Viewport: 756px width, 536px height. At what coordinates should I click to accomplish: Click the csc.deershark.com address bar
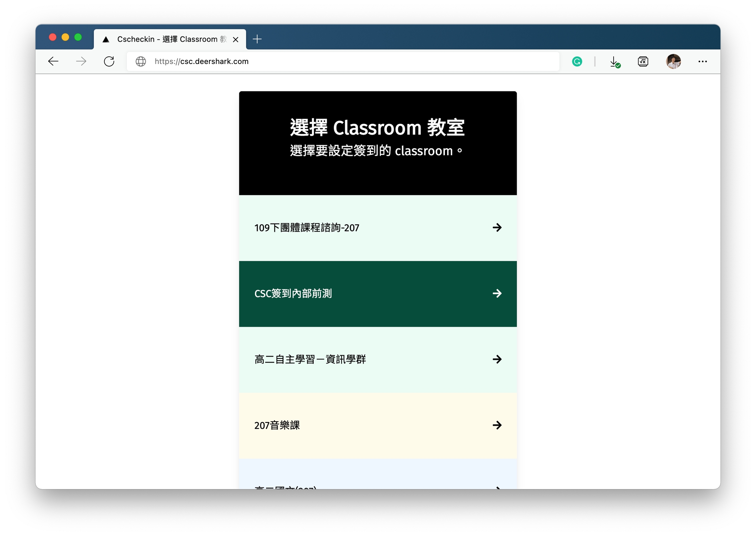click(330, 61)
